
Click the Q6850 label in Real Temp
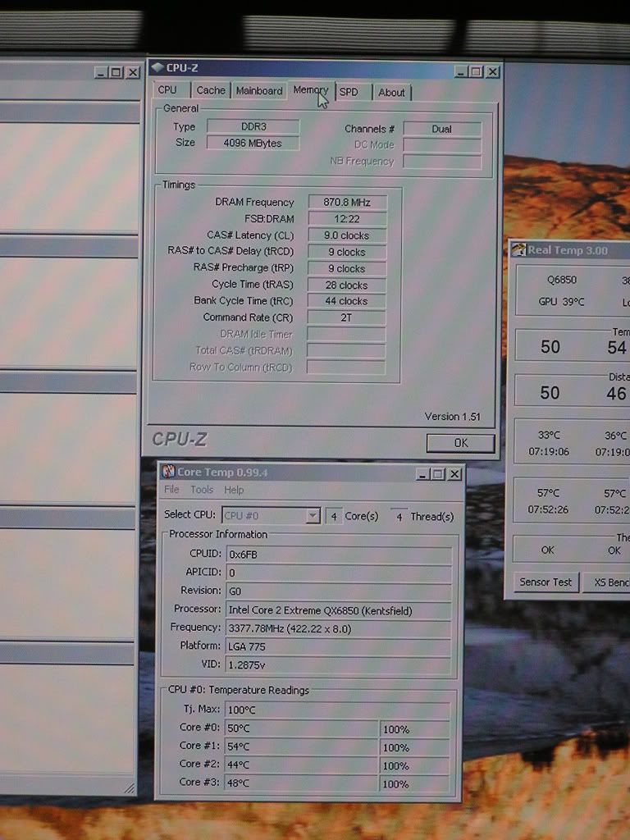[561, 281]
